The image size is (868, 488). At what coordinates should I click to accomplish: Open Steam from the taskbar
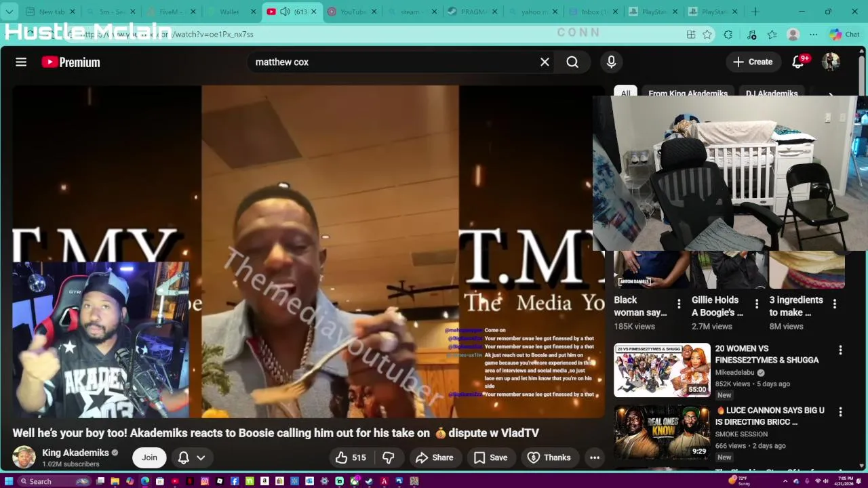369,481
